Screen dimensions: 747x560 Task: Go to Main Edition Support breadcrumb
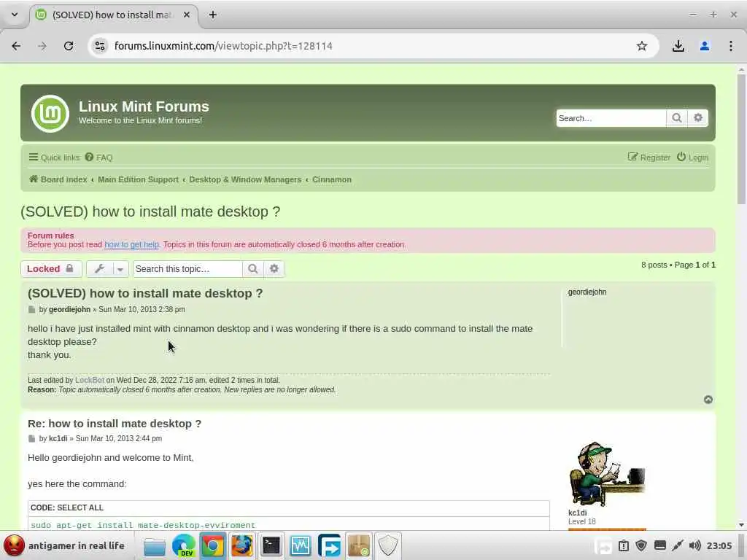click(x=138, y=179)
